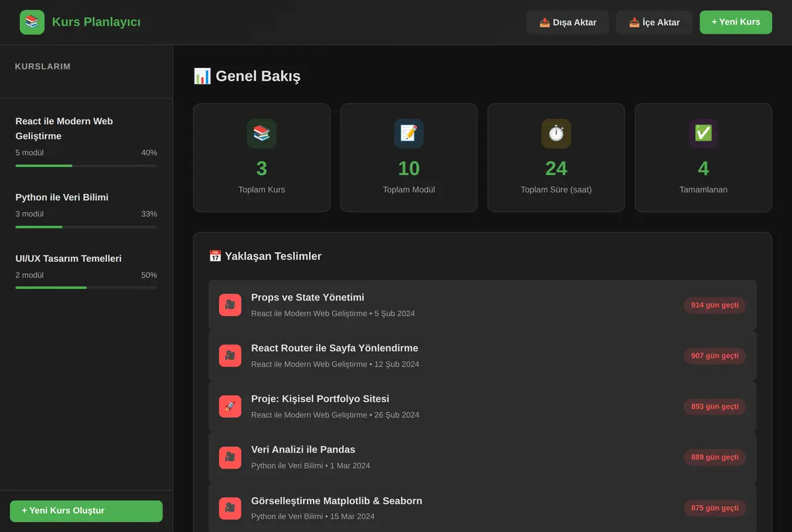792x532 pixels.
Task: Click the 889 gün geçti overdue badge
Action: [715, 457]
